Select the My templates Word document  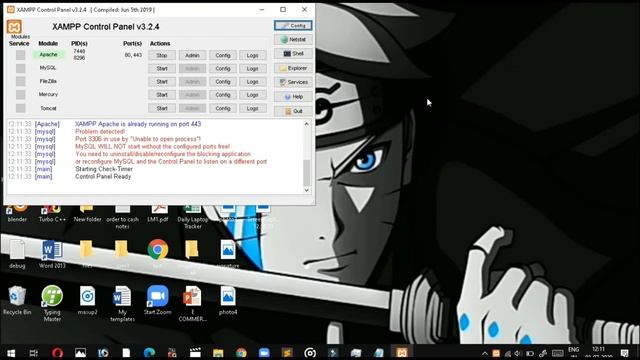(122, 304)
